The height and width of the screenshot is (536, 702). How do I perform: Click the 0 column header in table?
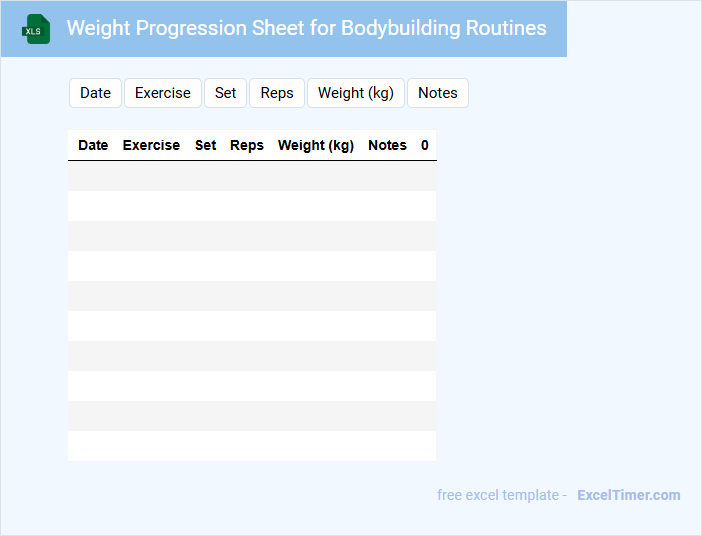tap(425, 145)
